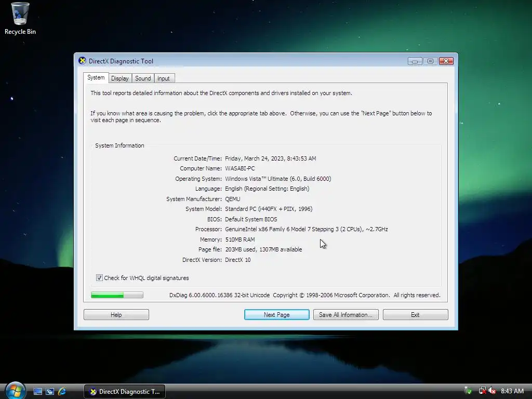This screenshot has width=532, height=399.
Task: Click the 'Computer Name:' field label
Action: point(201,168)
